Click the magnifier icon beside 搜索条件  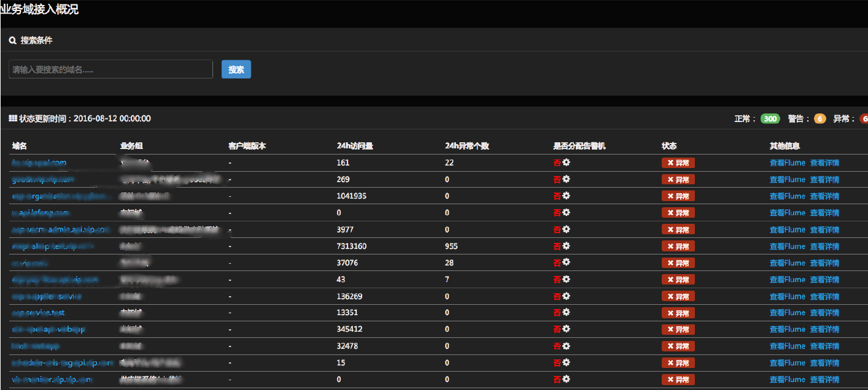coord(13,40)
